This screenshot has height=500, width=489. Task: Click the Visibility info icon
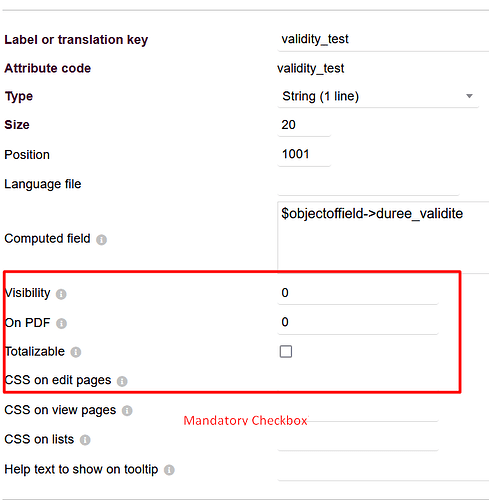click(x=61, y=294)
